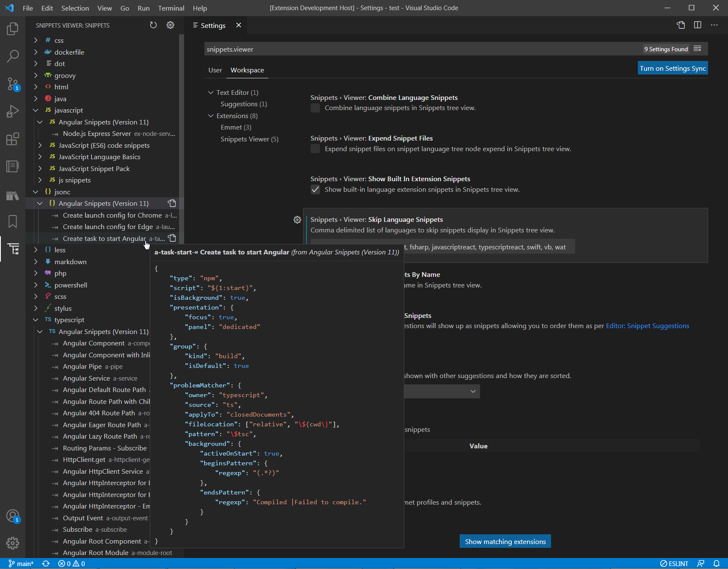Screen dimensions: 728x569
Task: Enable Expend Snippet Files checkbox
Action: [x=315, y=149]
